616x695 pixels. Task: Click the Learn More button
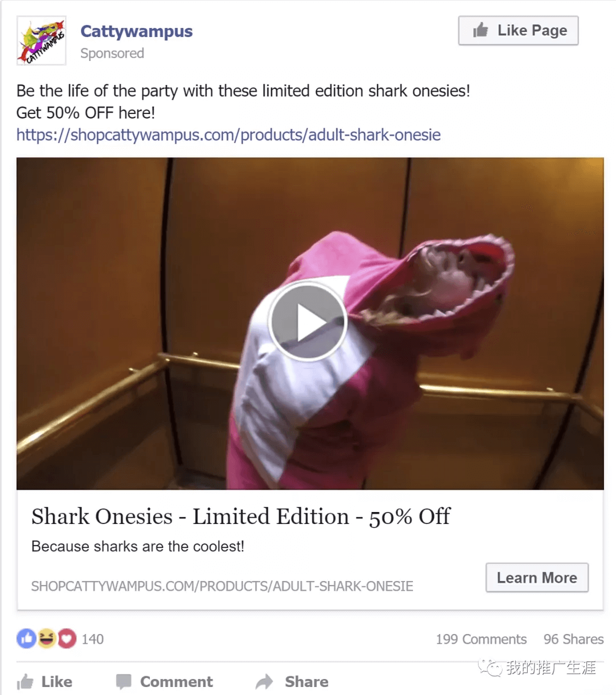pos(537,578)
